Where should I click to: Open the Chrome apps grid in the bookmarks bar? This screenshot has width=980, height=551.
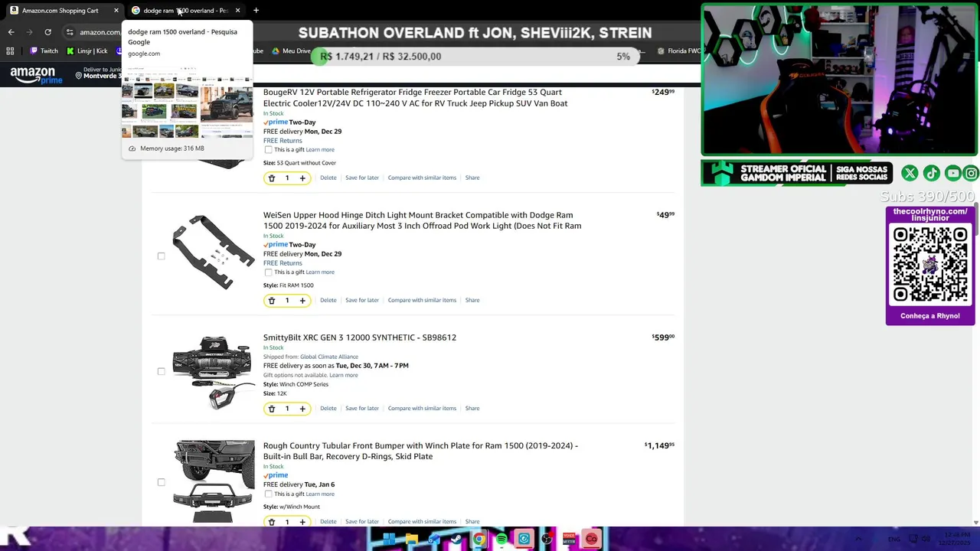pyautogui.click(x=10, y=51)
